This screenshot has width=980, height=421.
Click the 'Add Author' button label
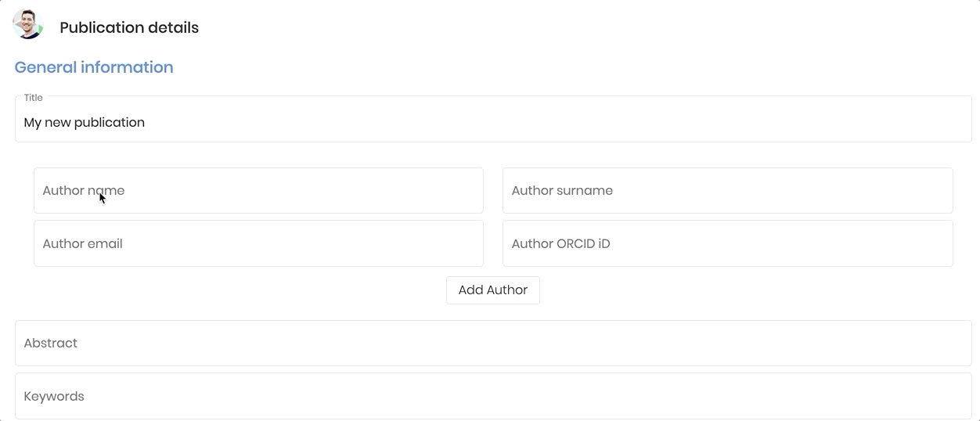click(493, 290)
